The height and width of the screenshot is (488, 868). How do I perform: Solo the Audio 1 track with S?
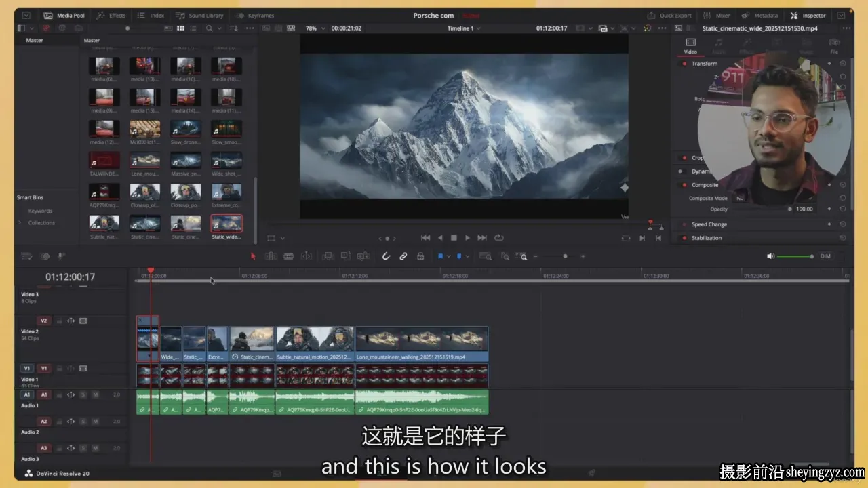[x=83, y=394]
